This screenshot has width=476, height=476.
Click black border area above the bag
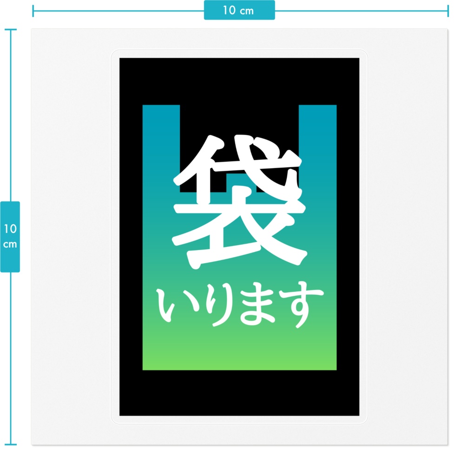point(239,81)
